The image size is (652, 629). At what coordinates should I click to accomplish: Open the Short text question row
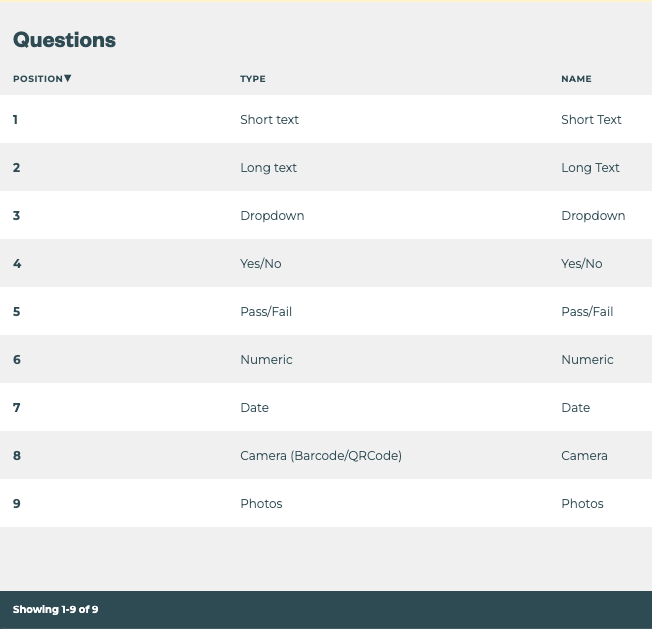pos(269,120)
